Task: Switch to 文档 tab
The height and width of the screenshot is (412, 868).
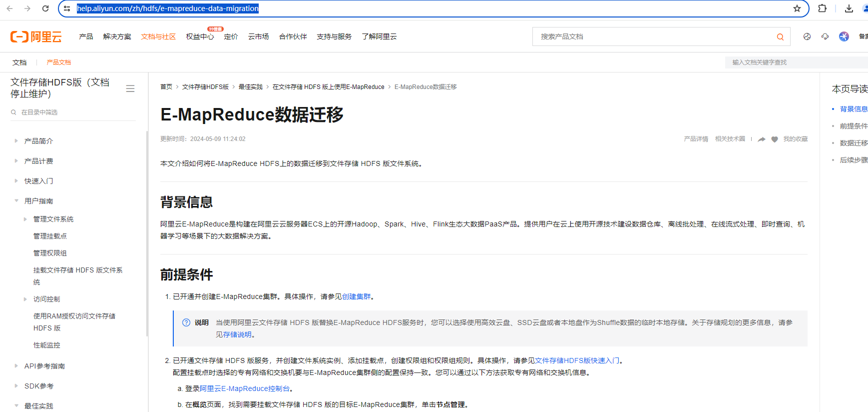Action: 19,62
